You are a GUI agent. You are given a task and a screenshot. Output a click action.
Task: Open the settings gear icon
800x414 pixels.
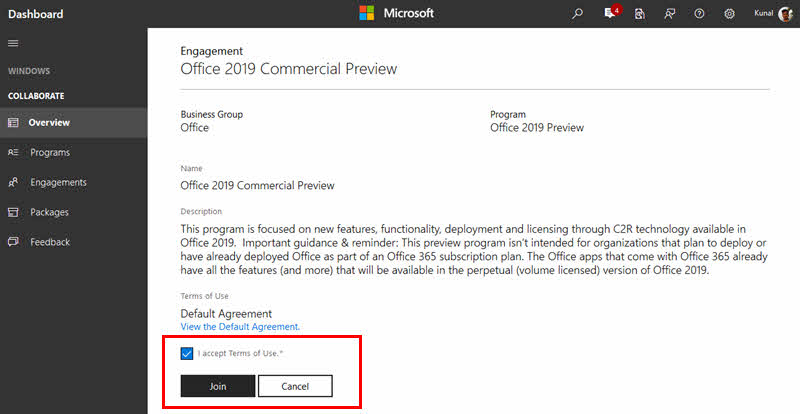[729, 14]
